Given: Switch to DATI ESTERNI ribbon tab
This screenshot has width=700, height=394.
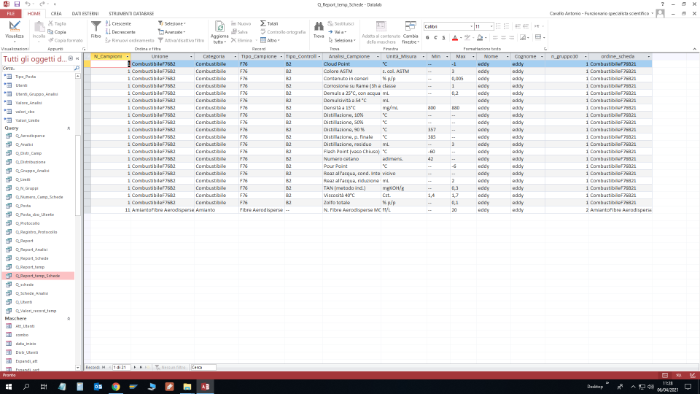Looking at the screenshot, I should 85,13.
